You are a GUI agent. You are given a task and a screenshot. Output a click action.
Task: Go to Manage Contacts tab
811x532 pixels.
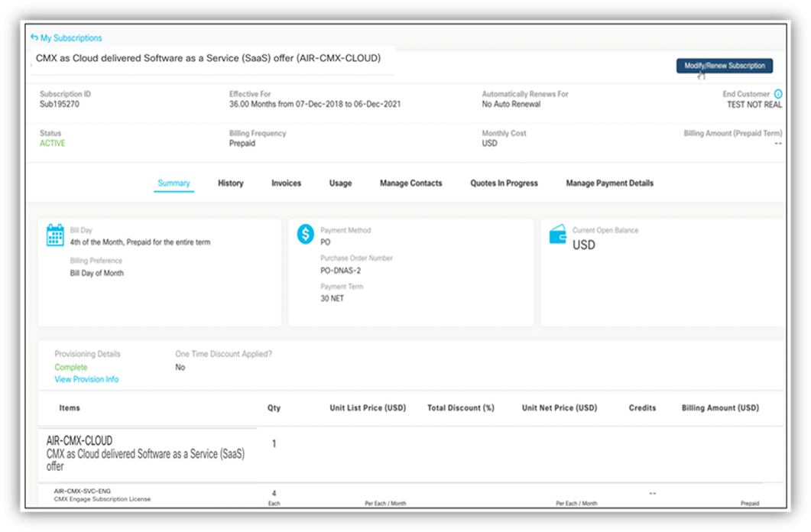tap(410, 183)
